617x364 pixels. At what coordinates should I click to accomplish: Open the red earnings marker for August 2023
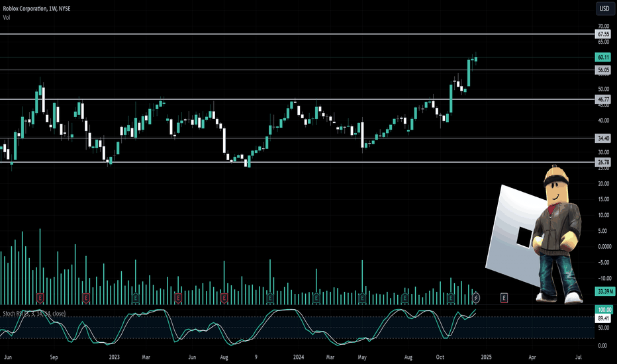coord(224,298)
